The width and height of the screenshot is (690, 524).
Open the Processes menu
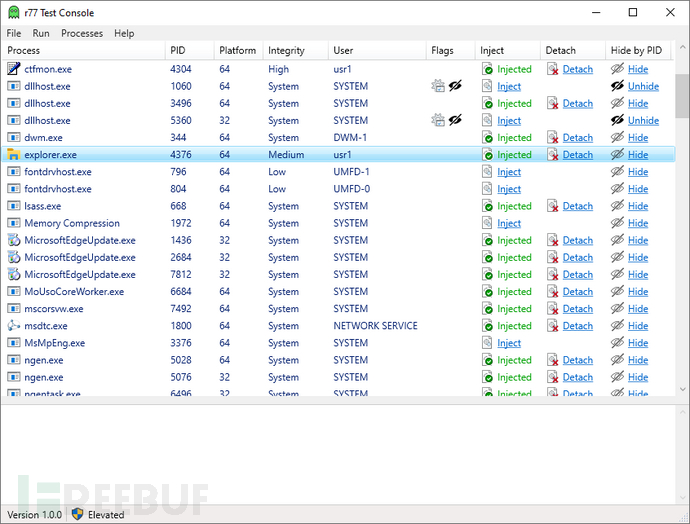pos(82,33)
